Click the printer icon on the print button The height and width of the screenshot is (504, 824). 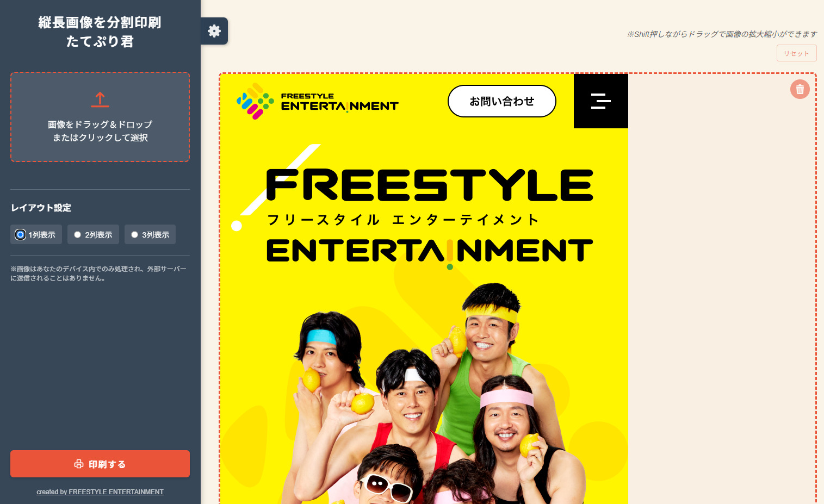coord(79,464)
